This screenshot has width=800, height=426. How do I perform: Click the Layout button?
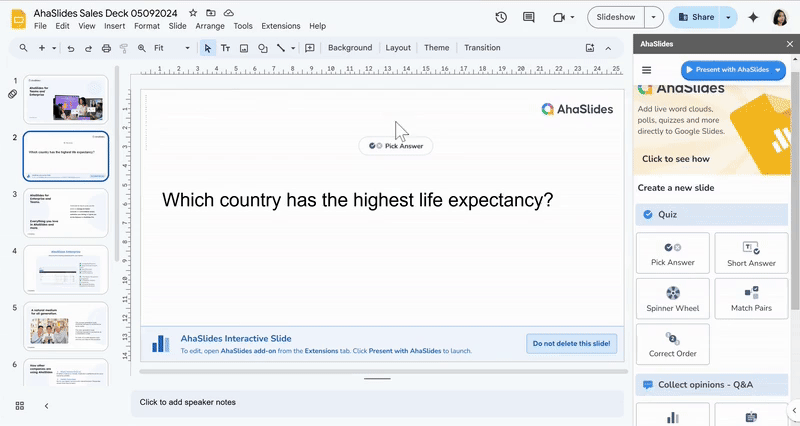pyautogui.click(x=398, y=48)
